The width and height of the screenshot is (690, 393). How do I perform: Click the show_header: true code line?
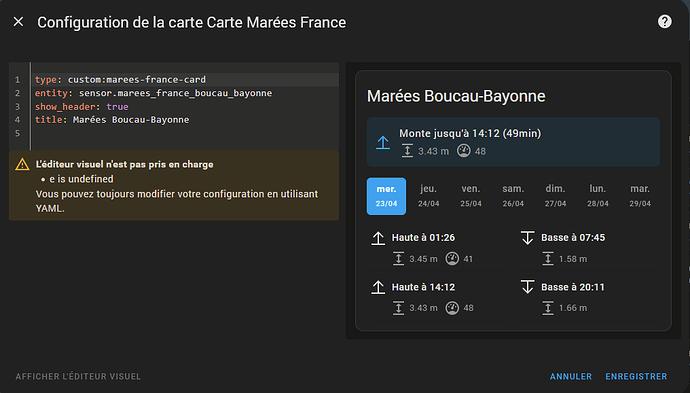click(x=81, y=107)
